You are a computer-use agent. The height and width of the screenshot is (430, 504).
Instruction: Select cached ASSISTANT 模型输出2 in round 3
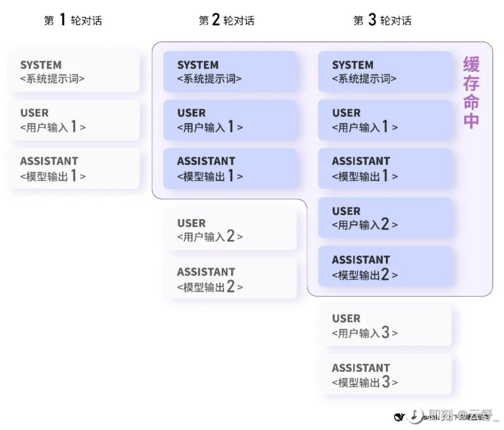pos(385,267)
